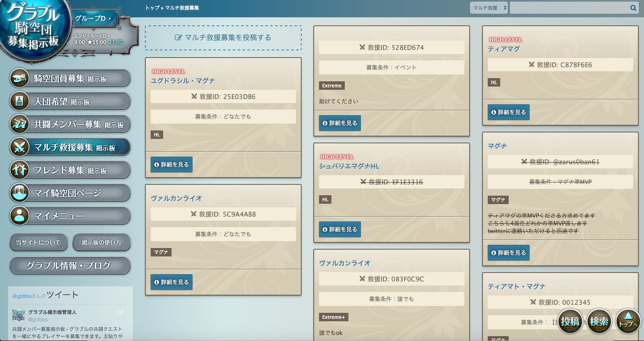The height and width of the screenshot is (341, 644).
Task: Open the グループD group dropdown
Action: tap(93, 19)
